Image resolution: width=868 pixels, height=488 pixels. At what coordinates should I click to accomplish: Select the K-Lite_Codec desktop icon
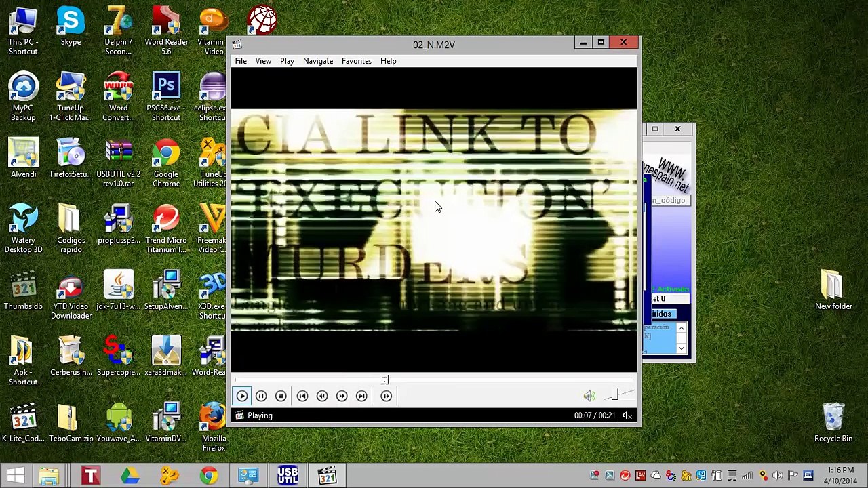point(23,423)
